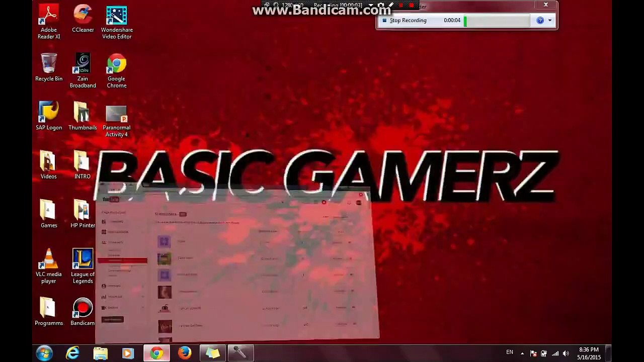The image size is (644, 362).
Task: Launch Internet Explorer from the taskbar
Action: (x=73, y=353)
